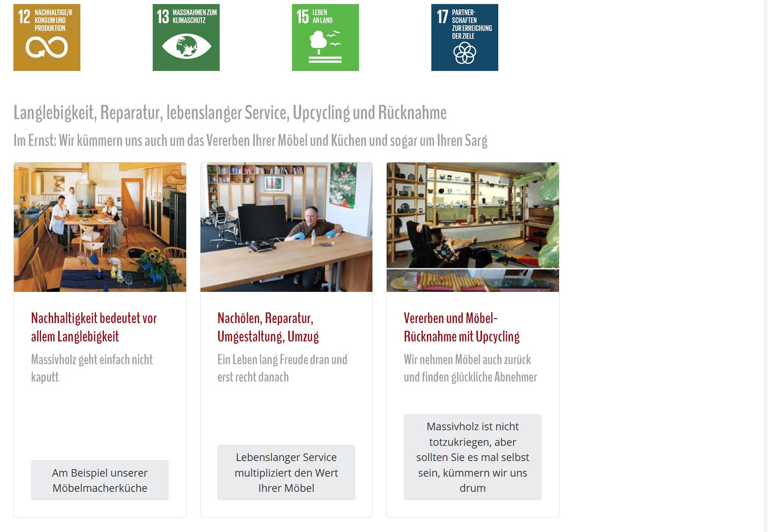Click subtitle 'Wir nehmen Möbel auch zurück'
Viewport: 768px width, 532px height.
pos(470,368)
